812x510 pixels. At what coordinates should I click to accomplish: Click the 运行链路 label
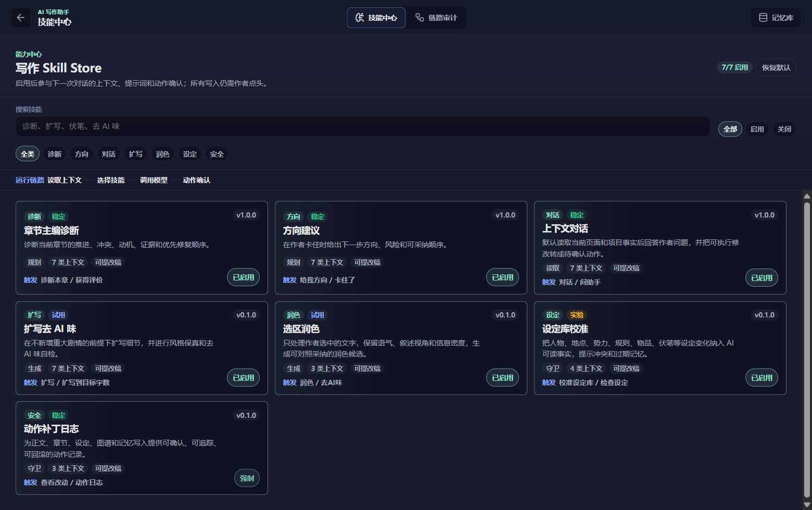click(30, 180)
